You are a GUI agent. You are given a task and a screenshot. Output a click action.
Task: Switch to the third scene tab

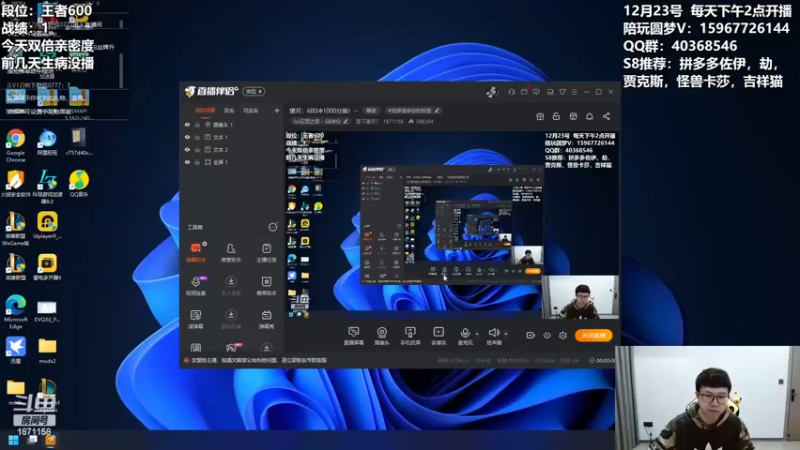(x=251, y=110)
